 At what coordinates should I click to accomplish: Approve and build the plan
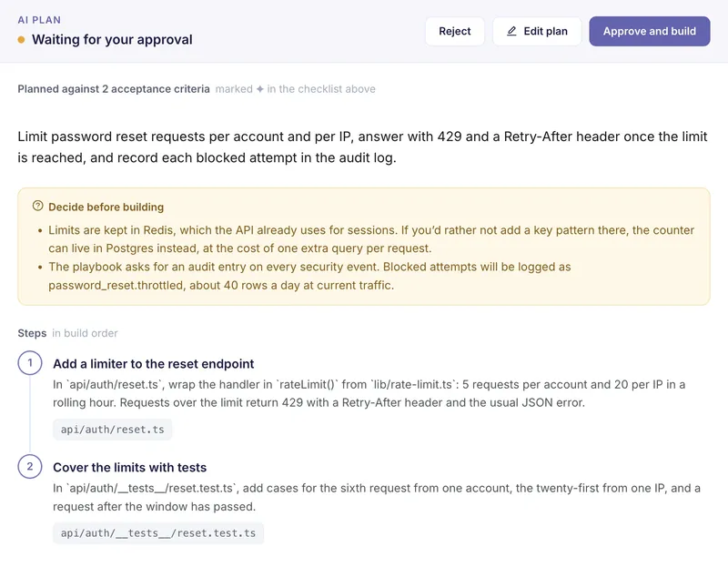tap(649, 31)
